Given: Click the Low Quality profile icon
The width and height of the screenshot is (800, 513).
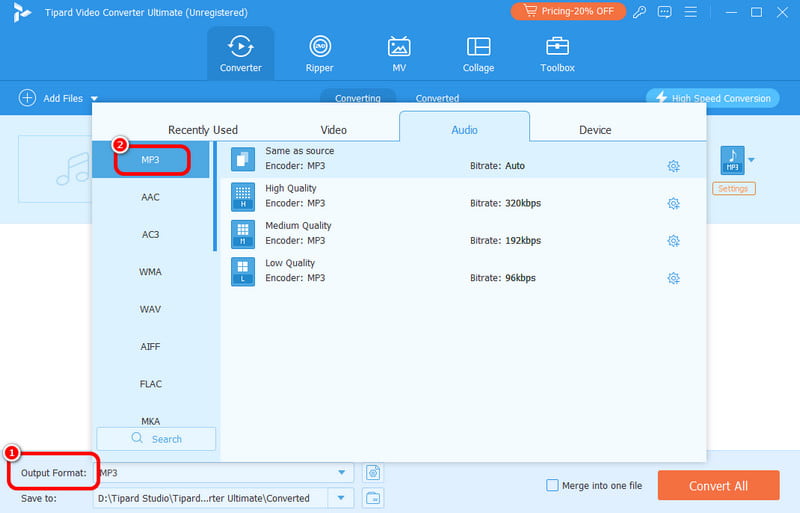Looking at the screenshot, I should (x=243, y=272).
